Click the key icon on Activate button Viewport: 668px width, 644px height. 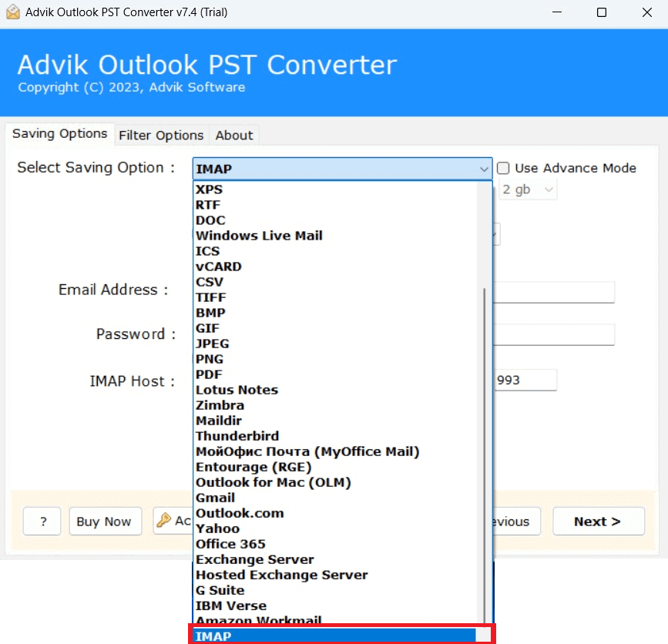point(163,520)
